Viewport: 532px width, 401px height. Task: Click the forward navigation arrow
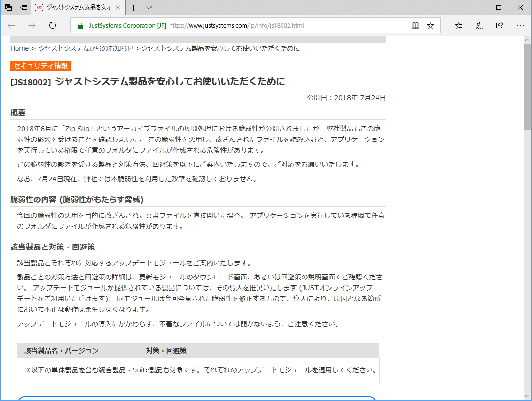[x=31, y=26]
